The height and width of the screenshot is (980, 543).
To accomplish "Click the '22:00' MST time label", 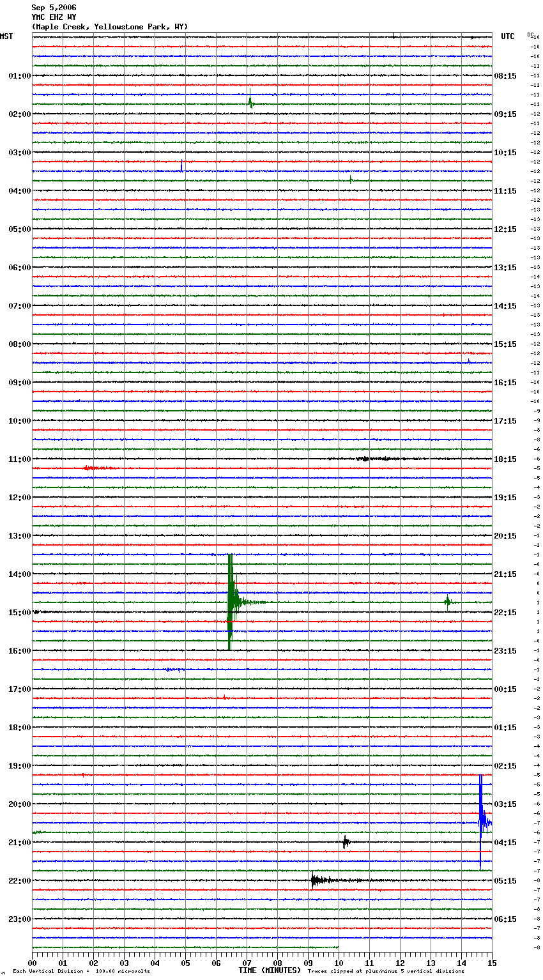I will click(19, 881).
